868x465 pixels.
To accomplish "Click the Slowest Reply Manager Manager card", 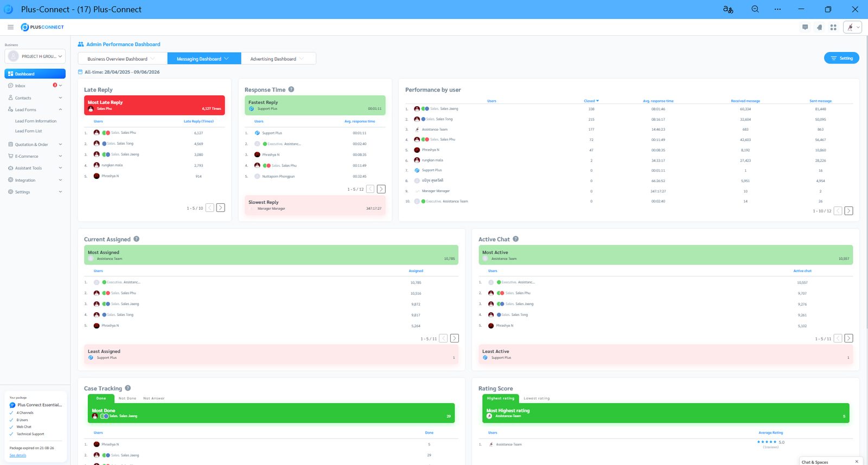I will pyautogui.click(x=315, y=205).
